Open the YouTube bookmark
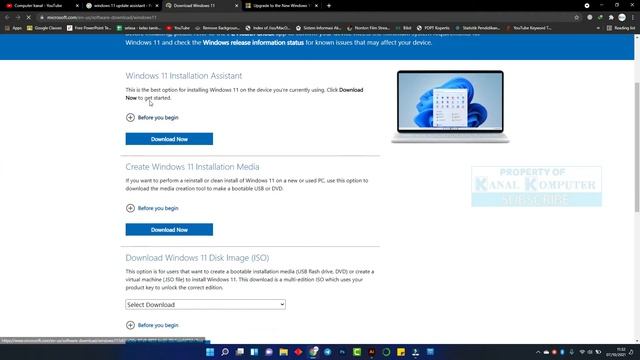The height and width of the screenshot is (360, 640). [178, 28]
